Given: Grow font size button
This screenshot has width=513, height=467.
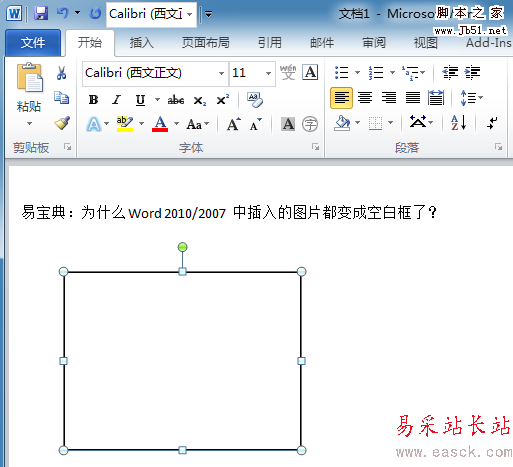Looking at the screenshot, I should pyautogui.click(x=234, y=124).
